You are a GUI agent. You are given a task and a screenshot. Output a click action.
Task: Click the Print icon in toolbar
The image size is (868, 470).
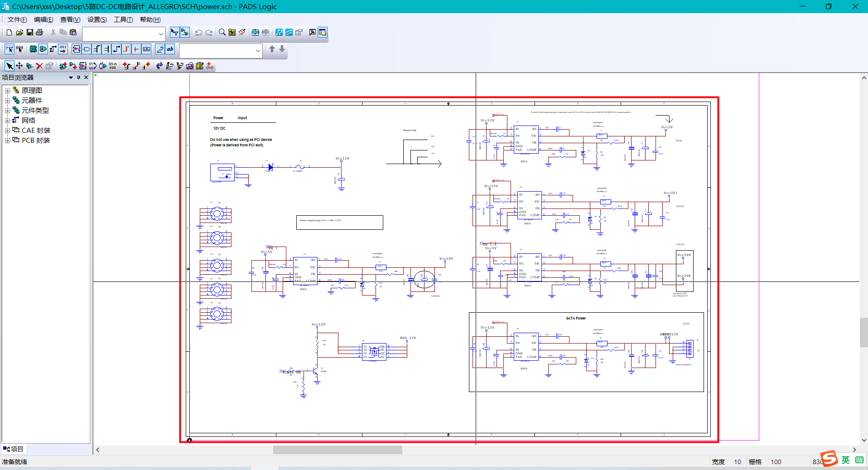(39, 32)
